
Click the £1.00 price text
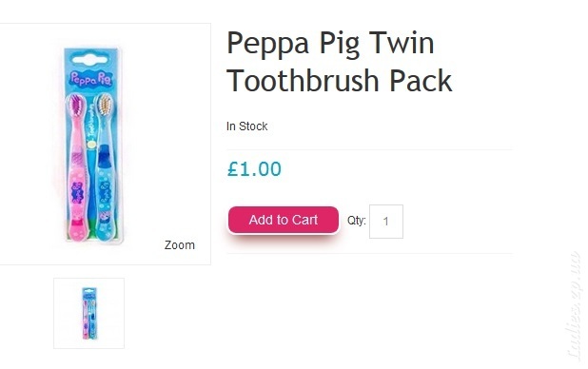click(254, 168)
